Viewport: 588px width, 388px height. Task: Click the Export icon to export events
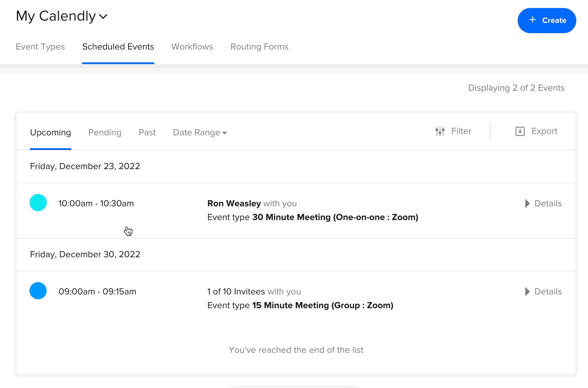(x=520, y=131)
